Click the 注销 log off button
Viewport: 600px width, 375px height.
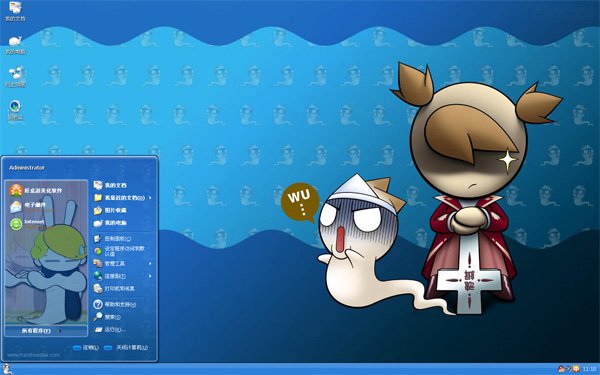[86, 348]
